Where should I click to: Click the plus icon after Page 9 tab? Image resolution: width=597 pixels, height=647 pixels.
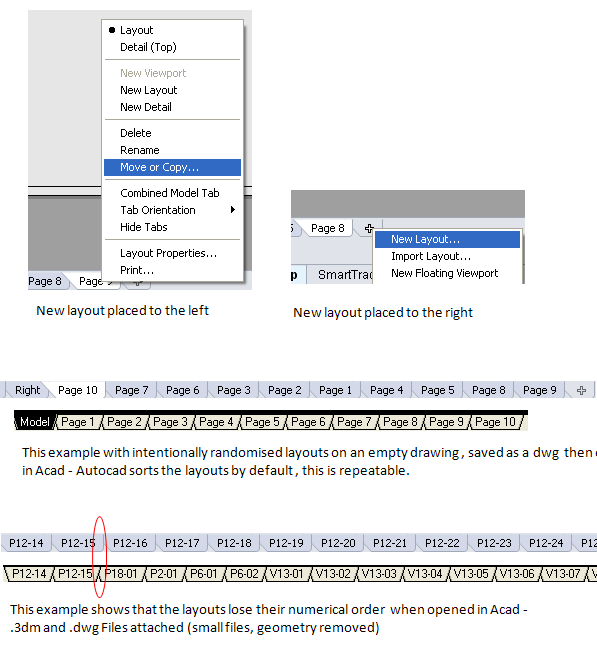point(581,390)
